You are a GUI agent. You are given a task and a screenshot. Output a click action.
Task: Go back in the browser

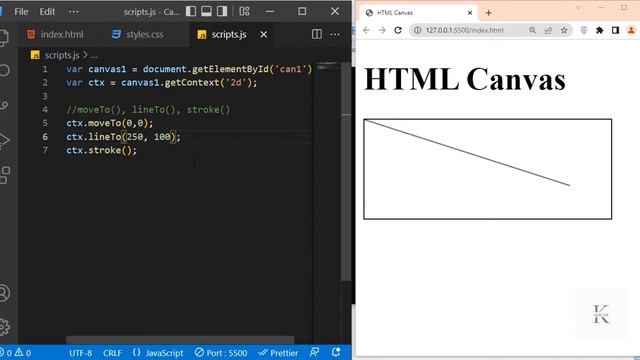click(366, 30)
